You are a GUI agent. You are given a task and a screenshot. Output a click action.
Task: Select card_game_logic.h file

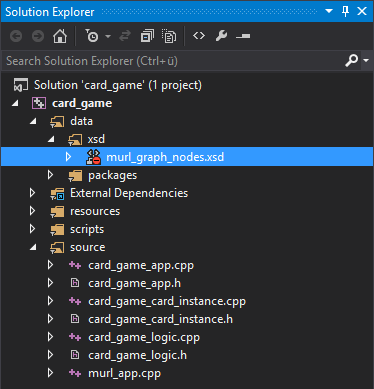pyautogui.click(x=137, y=356)
